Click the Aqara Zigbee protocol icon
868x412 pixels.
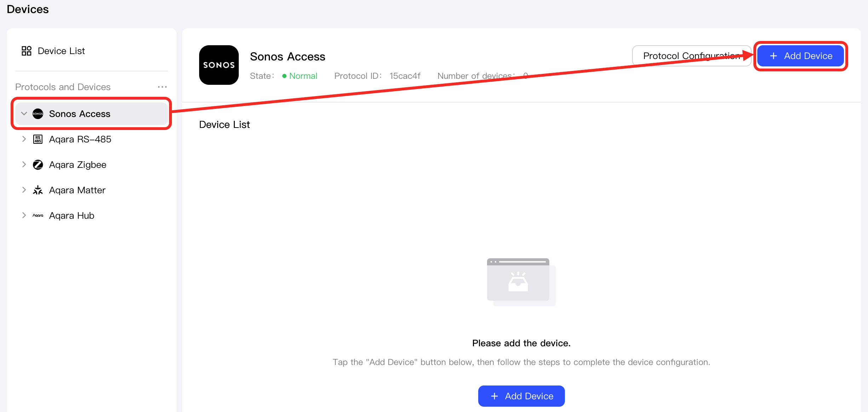click(38, 165)
